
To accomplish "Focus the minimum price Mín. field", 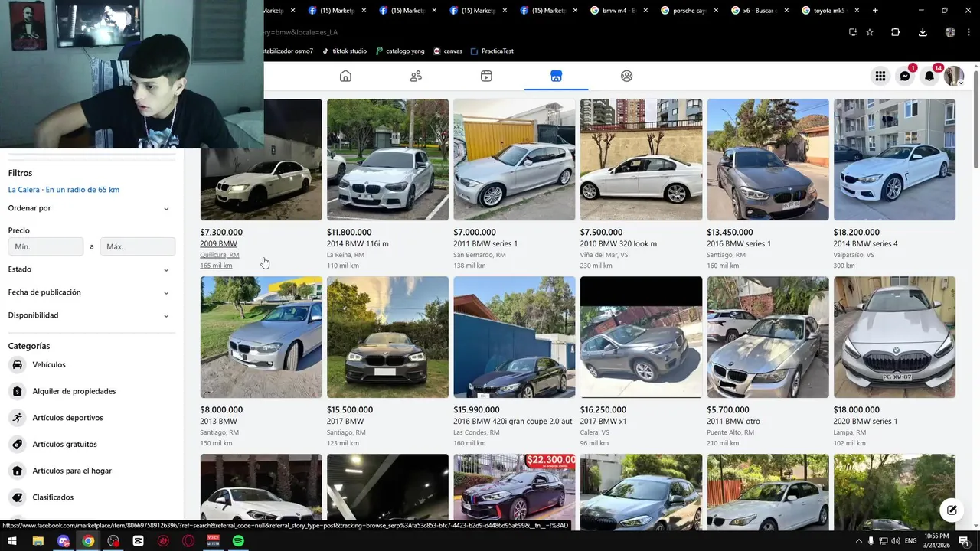I will (x=46, y=246).
